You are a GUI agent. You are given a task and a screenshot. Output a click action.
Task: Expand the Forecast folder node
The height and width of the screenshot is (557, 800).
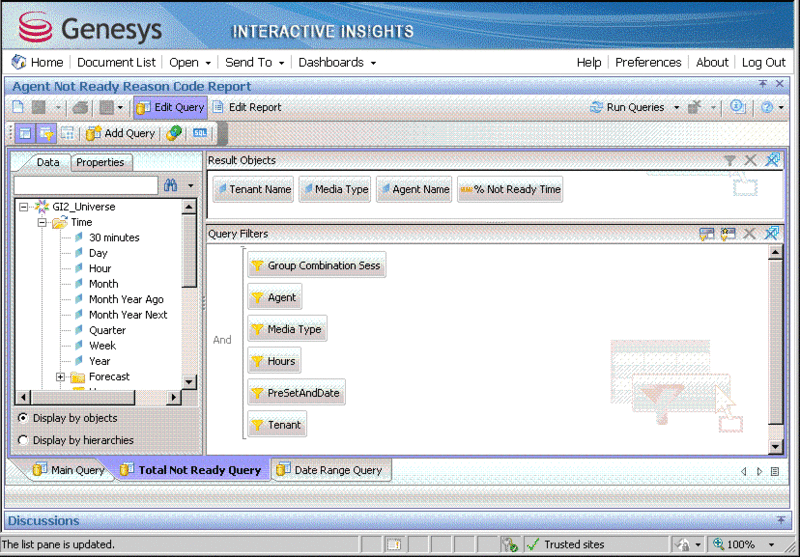tap(60, 376)
